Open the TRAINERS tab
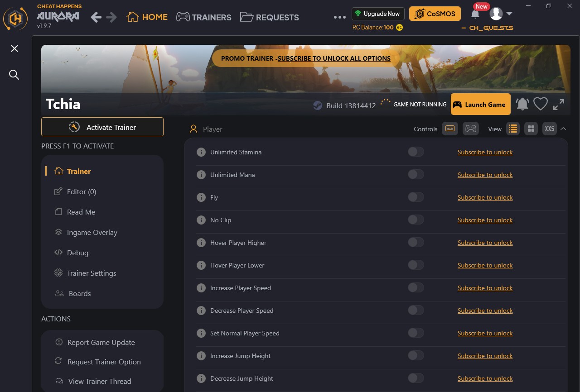 (x=204, y=17)
